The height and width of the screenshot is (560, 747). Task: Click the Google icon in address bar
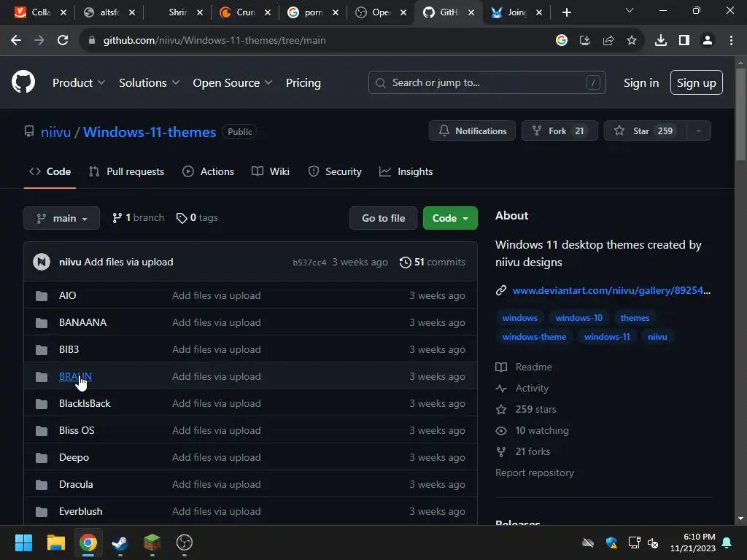561,41
